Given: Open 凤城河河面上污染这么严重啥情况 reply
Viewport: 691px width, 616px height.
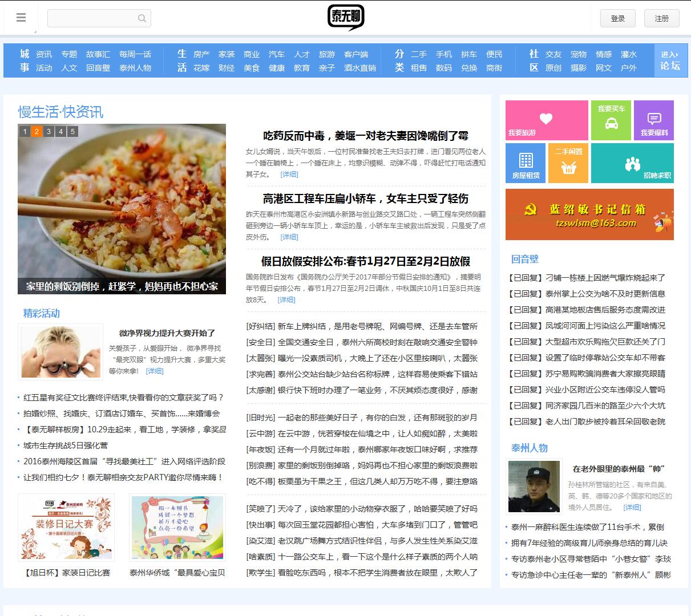Looking at the screenshot, I should point(586,326).
